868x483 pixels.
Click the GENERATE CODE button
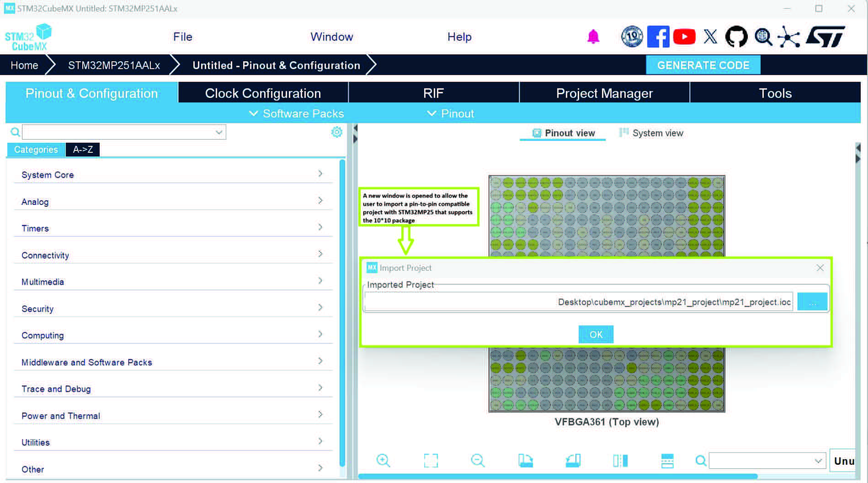[703, 65]
